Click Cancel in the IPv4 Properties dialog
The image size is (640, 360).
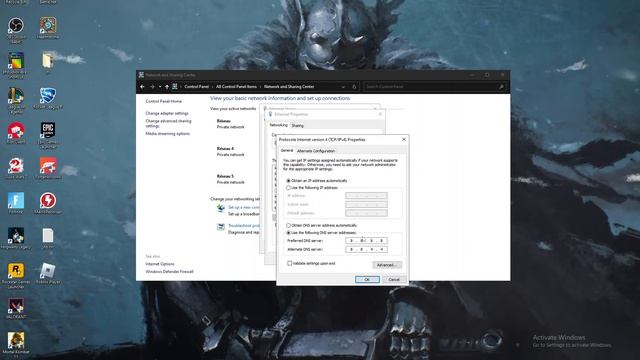[x=394, y=280]
